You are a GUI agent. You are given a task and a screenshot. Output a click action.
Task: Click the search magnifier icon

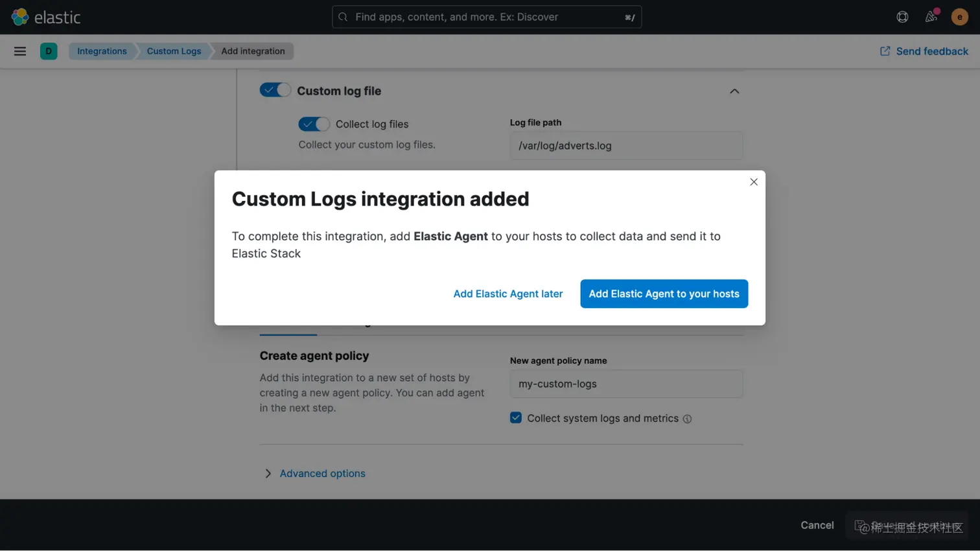click(343, 17)
